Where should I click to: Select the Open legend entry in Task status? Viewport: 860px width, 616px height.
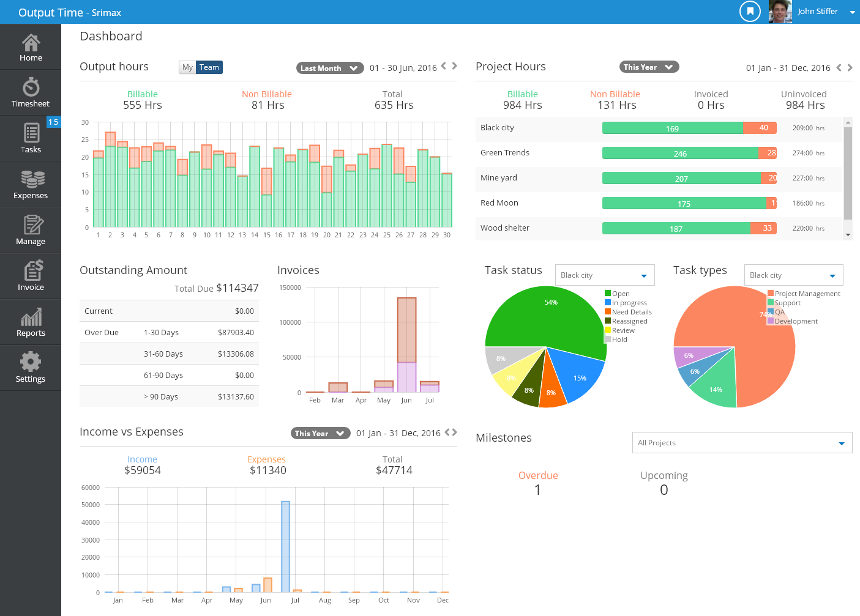(619, 293)
